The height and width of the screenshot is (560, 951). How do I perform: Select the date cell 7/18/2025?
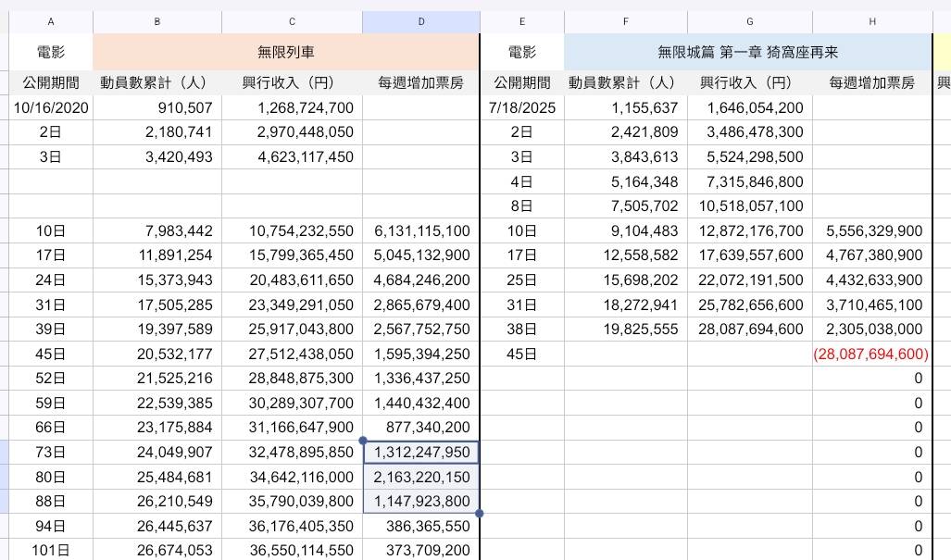[522, 108]
